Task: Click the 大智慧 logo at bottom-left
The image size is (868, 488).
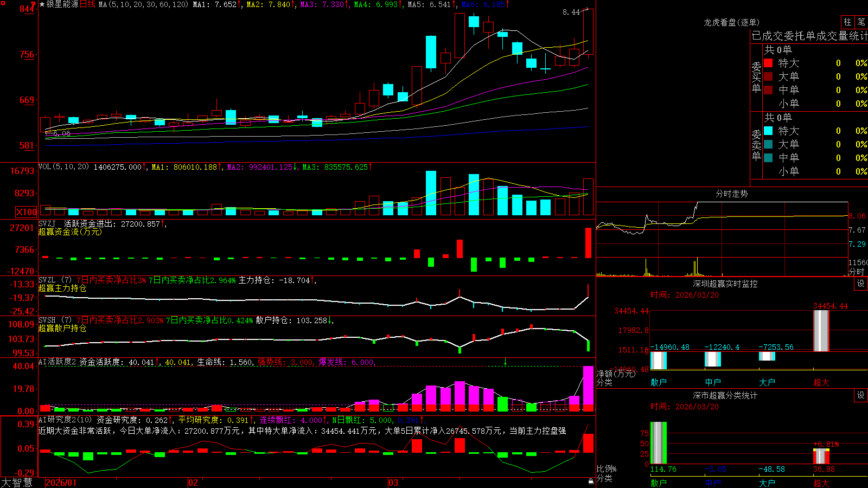Action: pyautogui.click(x=17, y=483)
